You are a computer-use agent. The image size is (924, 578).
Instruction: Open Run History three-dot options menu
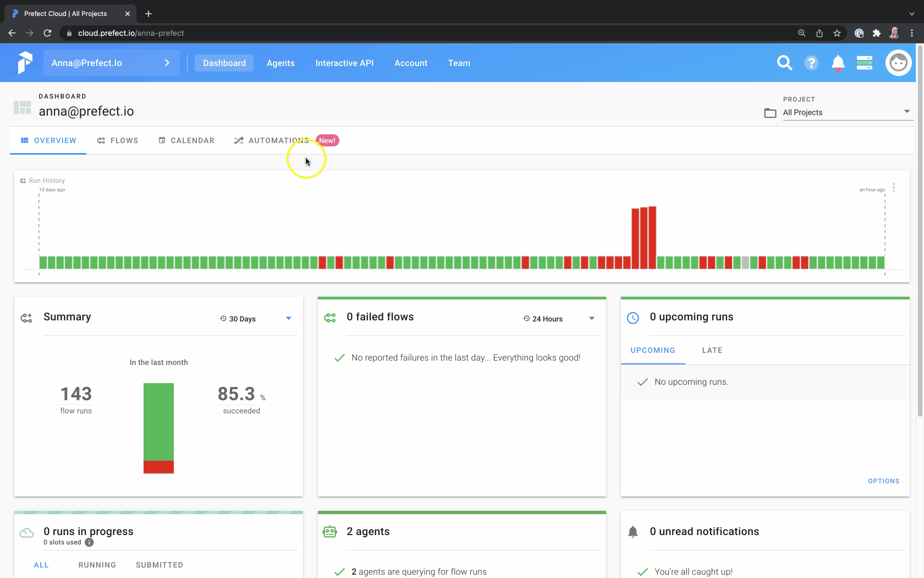tap(894, 188)
